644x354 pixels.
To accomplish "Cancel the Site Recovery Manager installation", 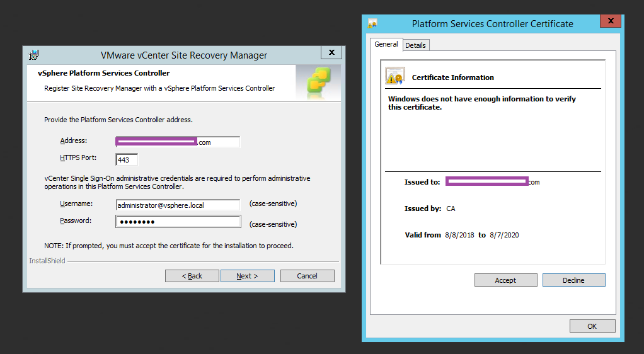I will pyautogui.click(x=308, y=276).
